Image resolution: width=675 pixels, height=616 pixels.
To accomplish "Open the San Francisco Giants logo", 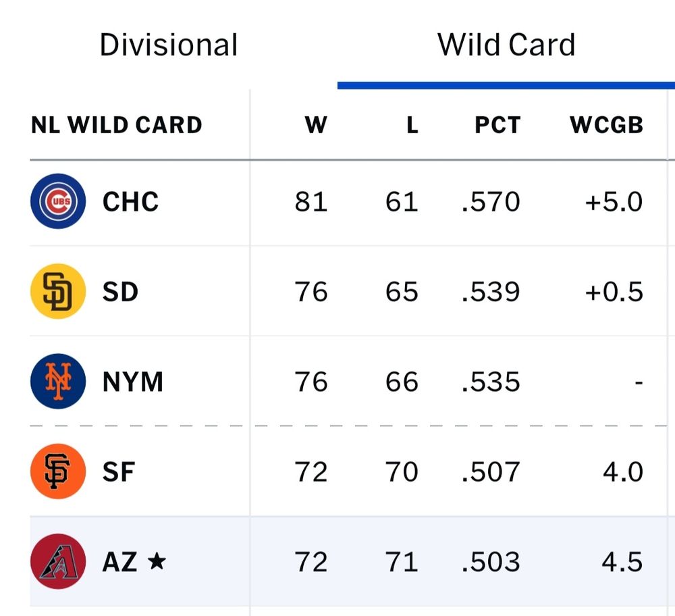I will [x=58, y=471].
